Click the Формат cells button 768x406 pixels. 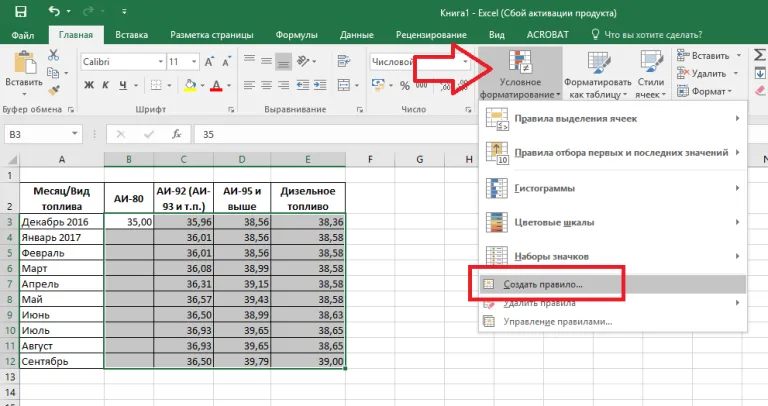705,91
